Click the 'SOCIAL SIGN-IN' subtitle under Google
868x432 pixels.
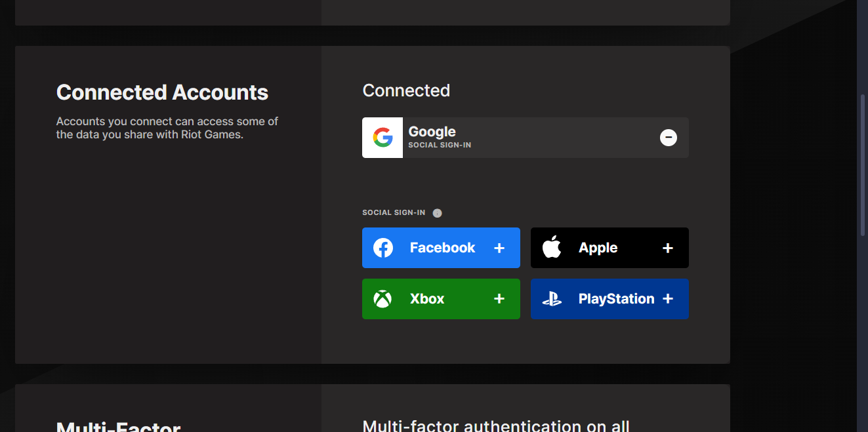(440, 145)
